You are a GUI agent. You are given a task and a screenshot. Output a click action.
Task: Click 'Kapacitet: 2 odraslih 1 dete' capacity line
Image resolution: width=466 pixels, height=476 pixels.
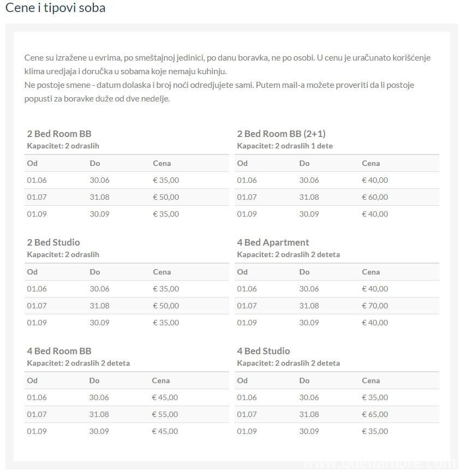[285, 146]
